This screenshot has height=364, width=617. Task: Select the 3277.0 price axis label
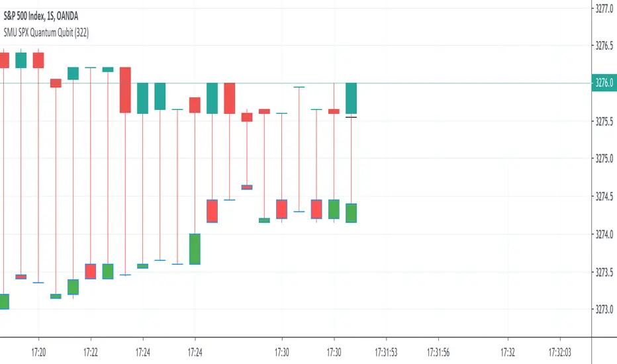click(x=603, y=9)
